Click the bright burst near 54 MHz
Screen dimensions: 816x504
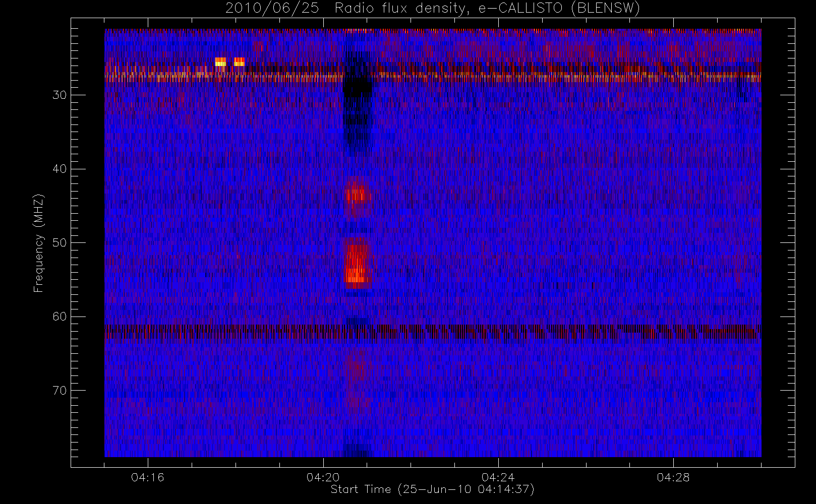[x=358, y=264]
